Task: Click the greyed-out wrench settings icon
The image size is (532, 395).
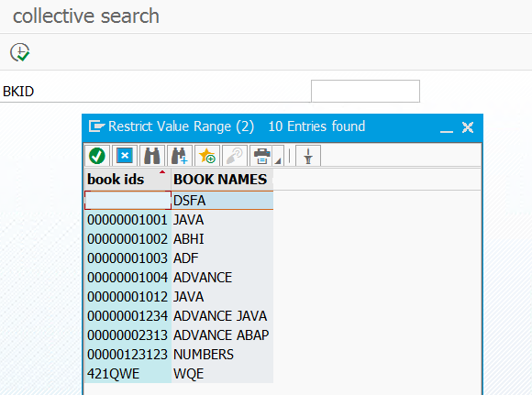Action: coord(235,156)
